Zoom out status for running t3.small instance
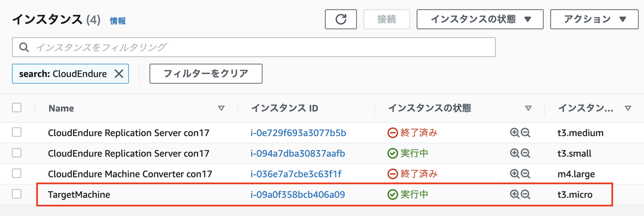The height and width of the screenshot is (216, 644). (525, 153)
